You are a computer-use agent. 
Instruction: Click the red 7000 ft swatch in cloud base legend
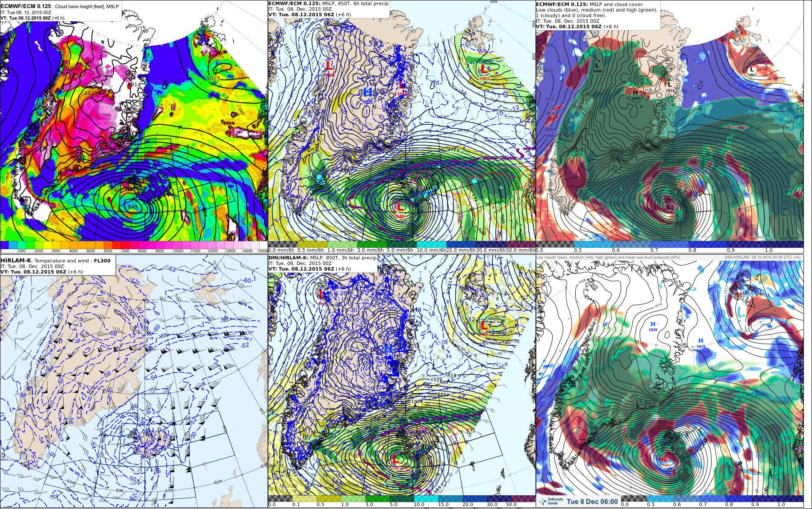tap(125, 244)
